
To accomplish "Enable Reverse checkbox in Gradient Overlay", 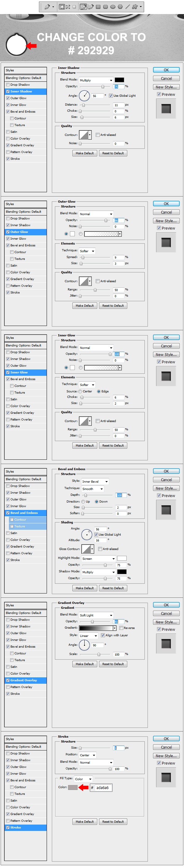I will coord(121,628).
